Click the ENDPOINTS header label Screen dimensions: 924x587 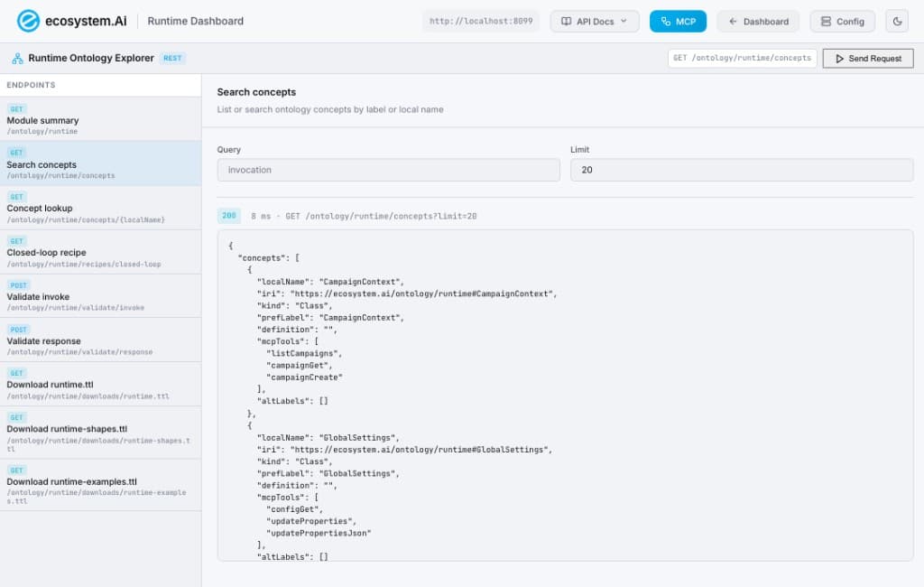[x=32, y=85]
